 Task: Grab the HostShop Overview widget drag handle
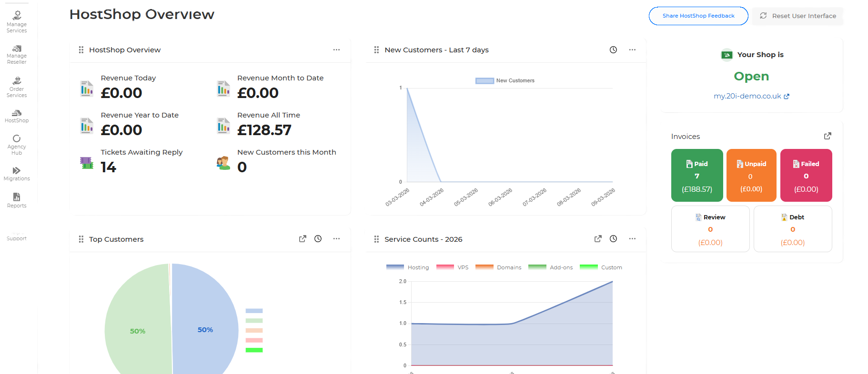coord(81,49)
